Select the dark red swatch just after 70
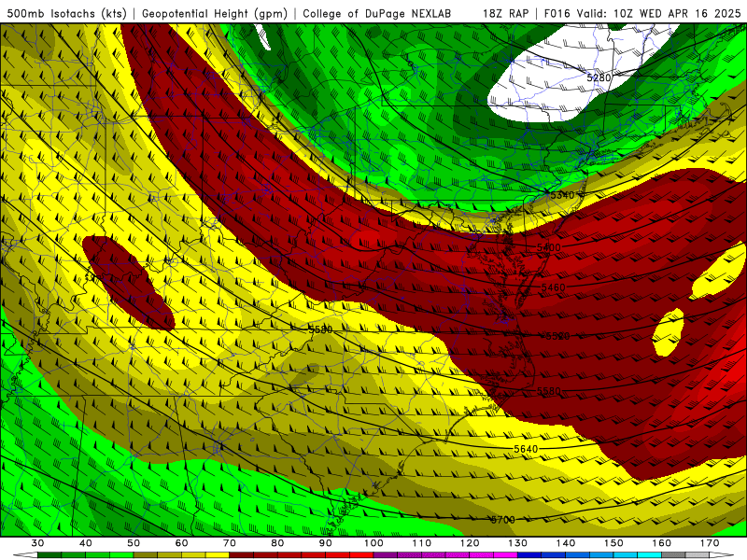The height and width of the screenshot is (560, 747). click(x=242, y=555)
